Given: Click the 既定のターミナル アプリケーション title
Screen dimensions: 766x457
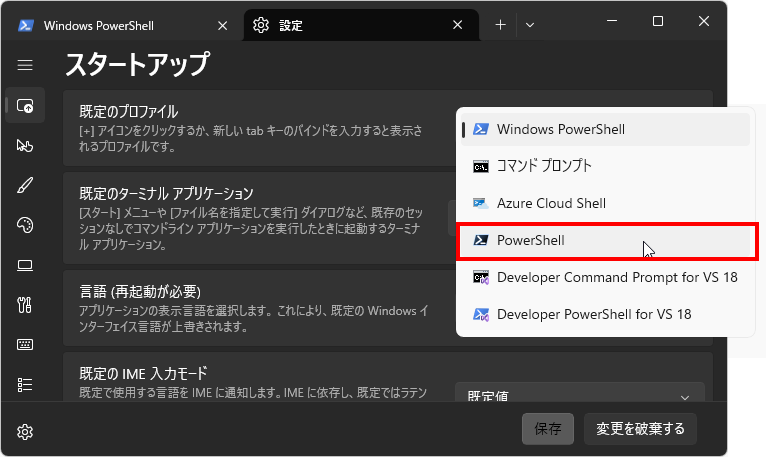Looking at the screenshot, I should [x=166, y=194].
